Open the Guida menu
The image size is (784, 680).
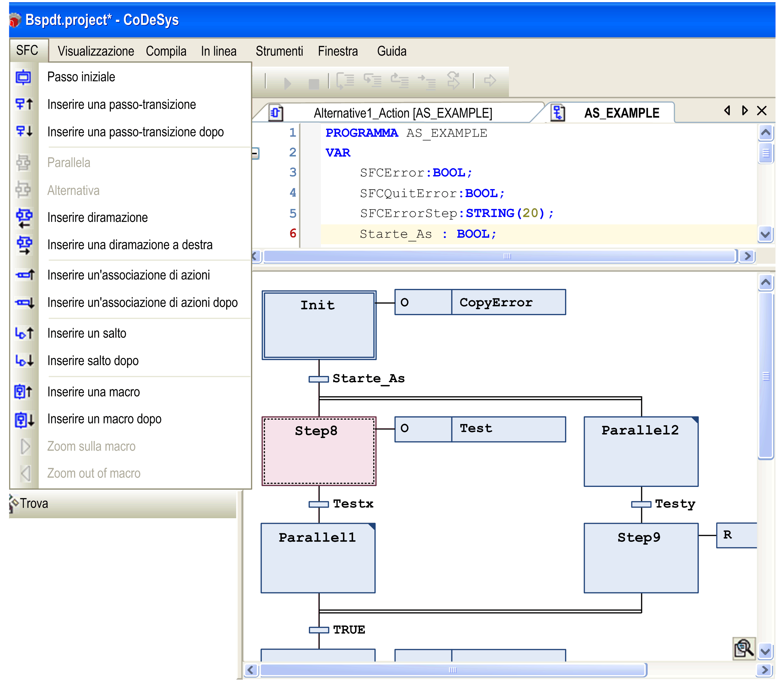392,51
